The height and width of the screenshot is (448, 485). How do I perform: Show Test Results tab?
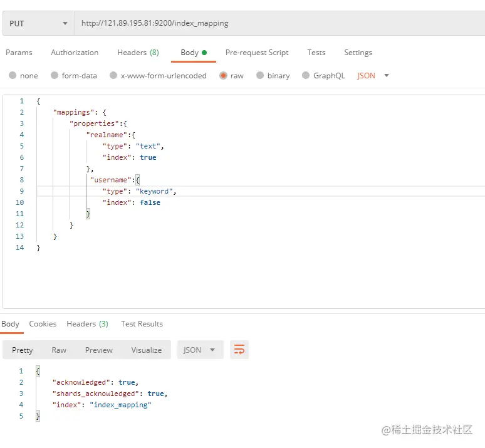point(142,324)
